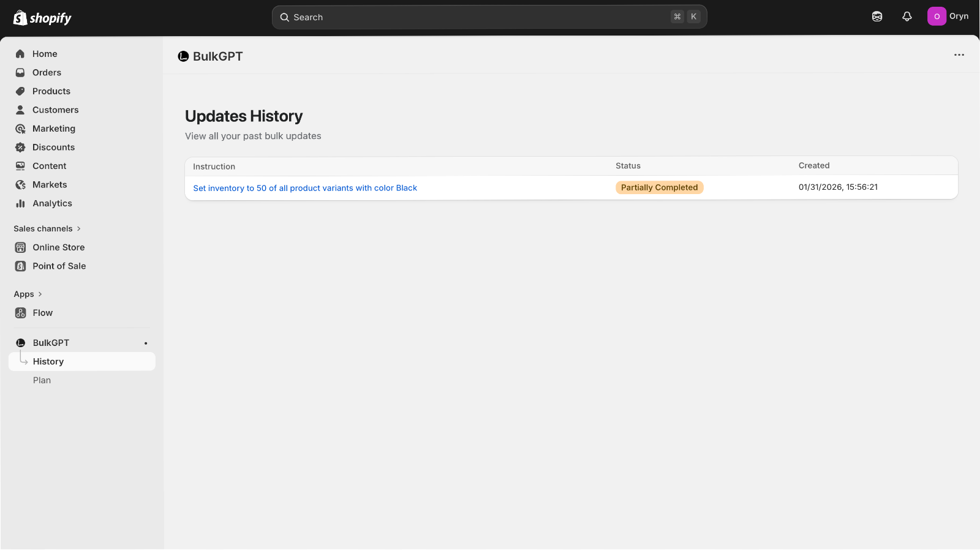This screenshot has height=551, width=980.
Task: Click the Home icon in sidebar
Action: [x=20, y=54]
